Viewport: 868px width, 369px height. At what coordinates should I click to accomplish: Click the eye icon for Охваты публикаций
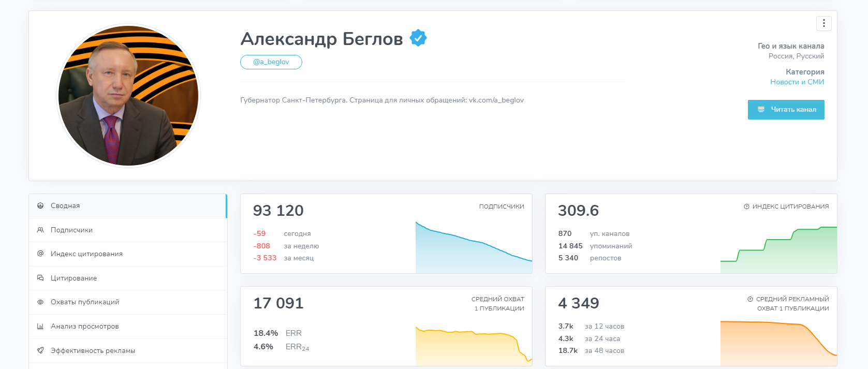click(x=40, y=302)
